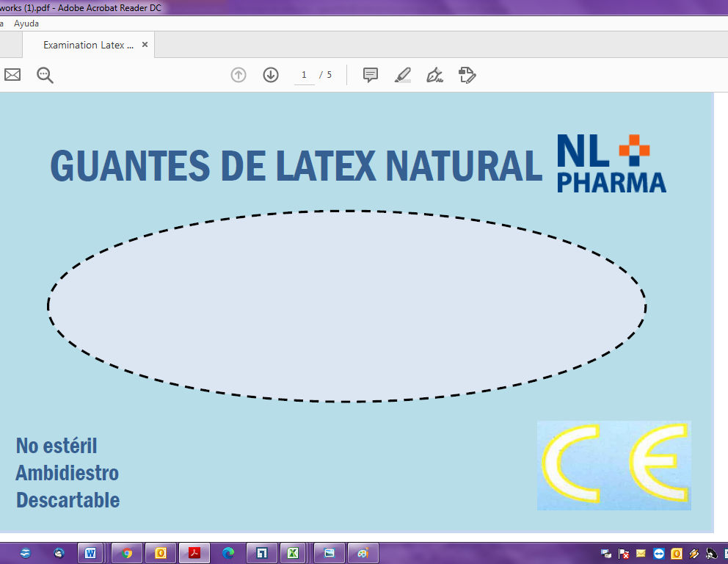This screenshot has height=564, width=728.
Task: Click the mail envelope tray icon
Action: coord(641,553)
